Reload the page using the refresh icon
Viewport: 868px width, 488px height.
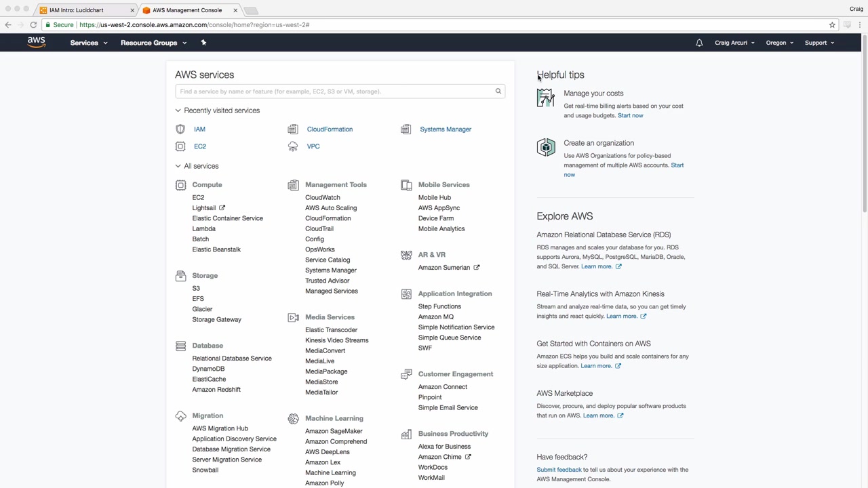tap(33, 25)
